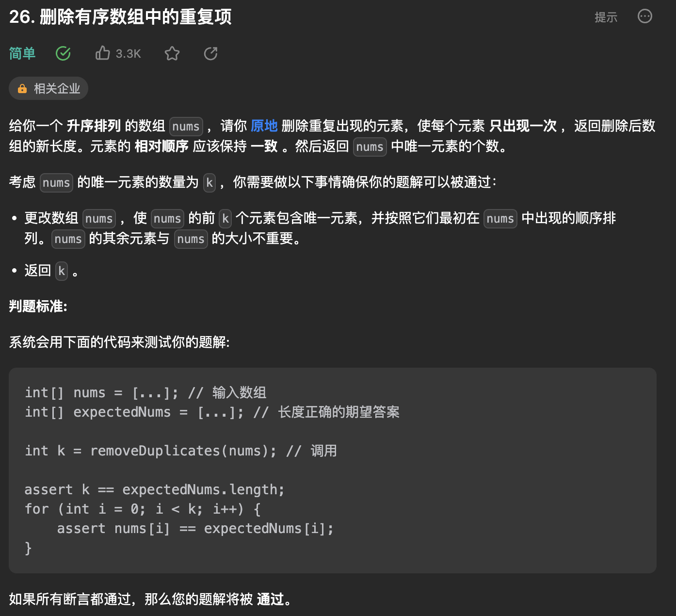The height and width of the screenshot is (616, 676).
Task: Expand the 相关企业 section
Action: click(48, 88)
